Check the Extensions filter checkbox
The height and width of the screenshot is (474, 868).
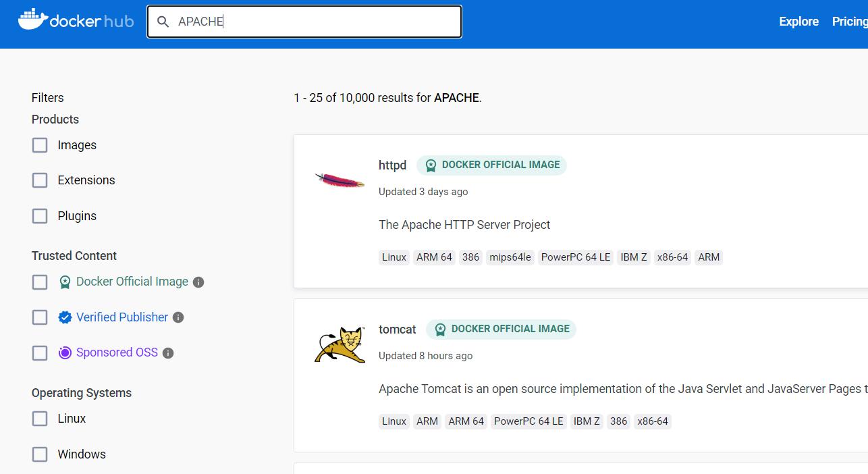(39, 180)
